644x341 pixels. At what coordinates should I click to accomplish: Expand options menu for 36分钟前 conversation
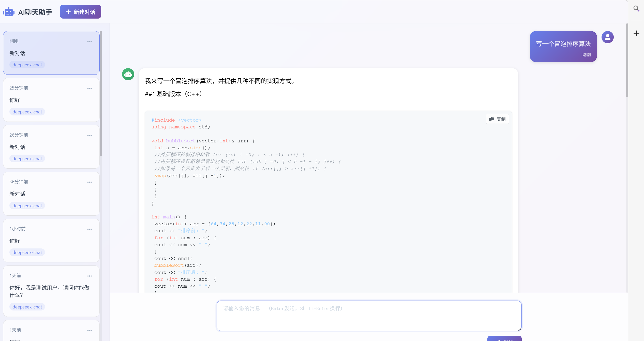(89, 182)
